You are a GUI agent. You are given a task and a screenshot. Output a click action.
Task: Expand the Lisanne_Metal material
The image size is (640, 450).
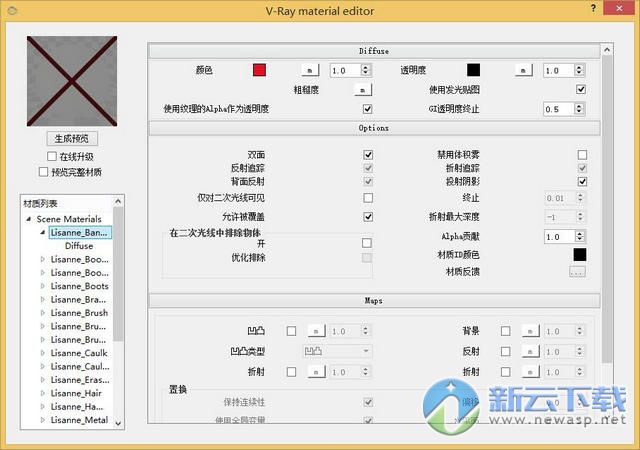coord(42,420)
